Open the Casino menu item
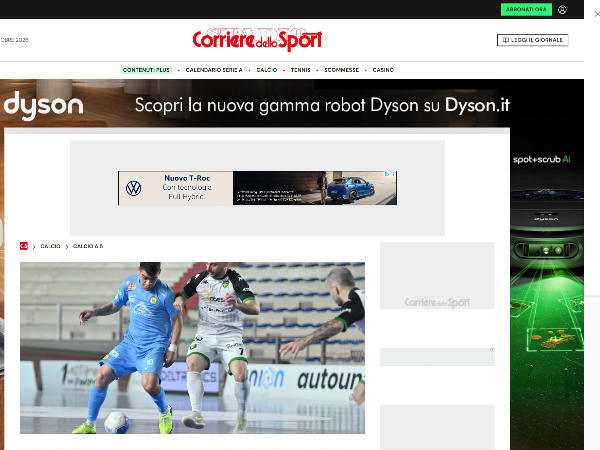600x450 pixels. 383,70
